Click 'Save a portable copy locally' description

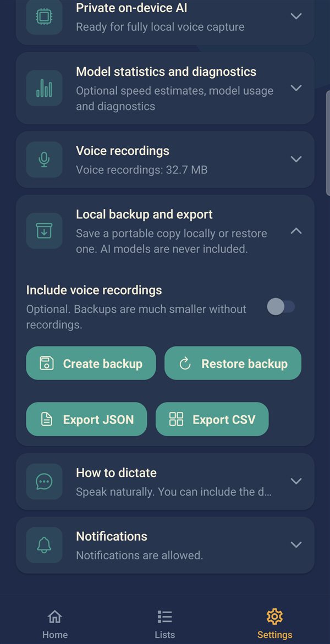pyautogui.click(x=172, y=241)
